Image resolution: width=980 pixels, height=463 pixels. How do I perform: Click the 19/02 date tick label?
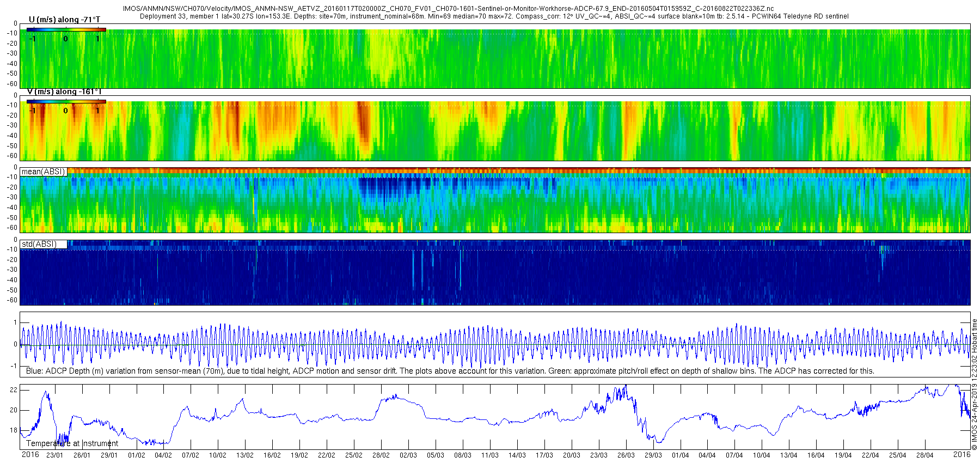(x=299, y=455)
